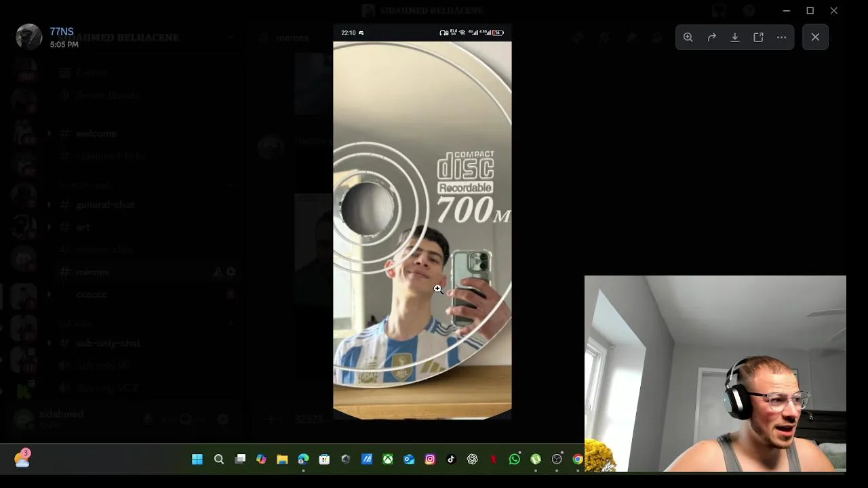
Task: Open Microsoft Store from the taskbar
Action: [324, 460]
